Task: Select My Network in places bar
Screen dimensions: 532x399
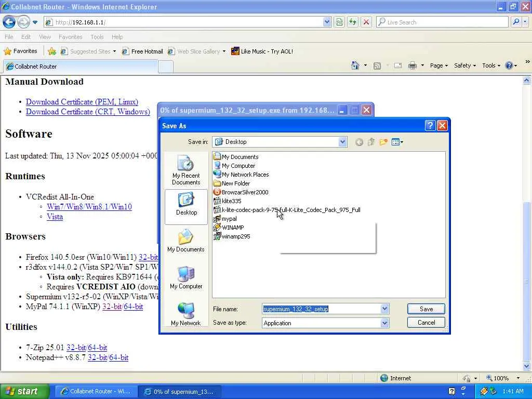Action: 186,314
